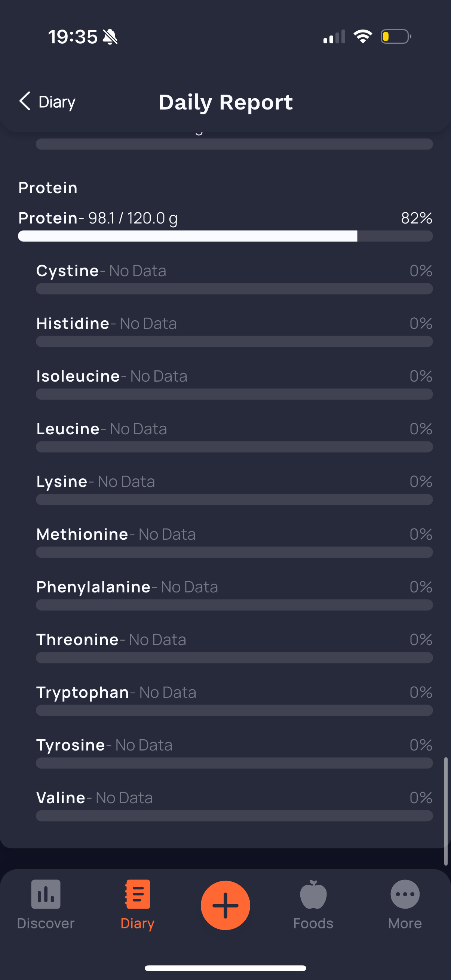This screenshot has height=980, width=451.
Task: Tap the back chevron arrow
Action: (x=25, y=101)
